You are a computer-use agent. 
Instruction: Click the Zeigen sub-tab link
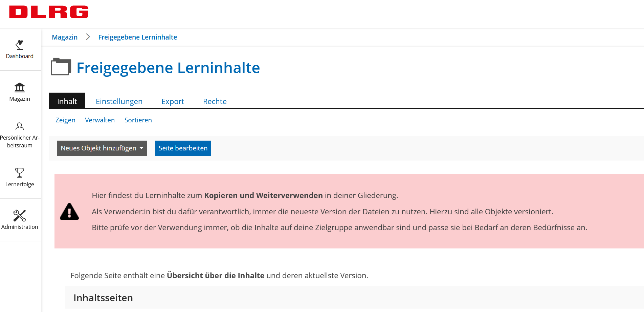(65, 120)
